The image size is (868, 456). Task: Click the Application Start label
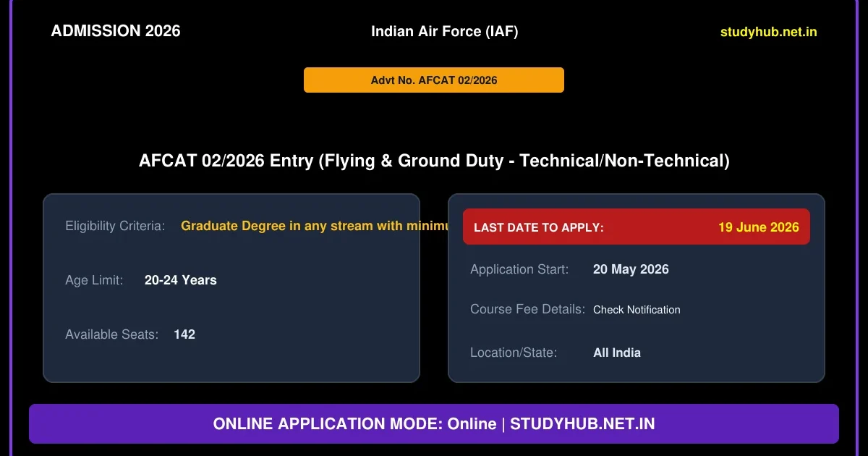coord(519,269)
